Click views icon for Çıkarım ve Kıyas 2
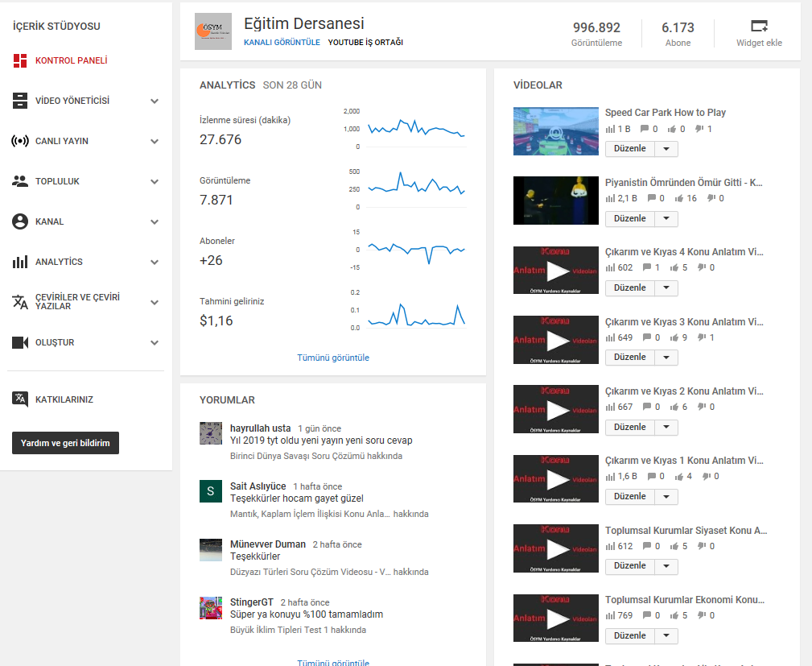812x666 pixels. coord(611,407)
